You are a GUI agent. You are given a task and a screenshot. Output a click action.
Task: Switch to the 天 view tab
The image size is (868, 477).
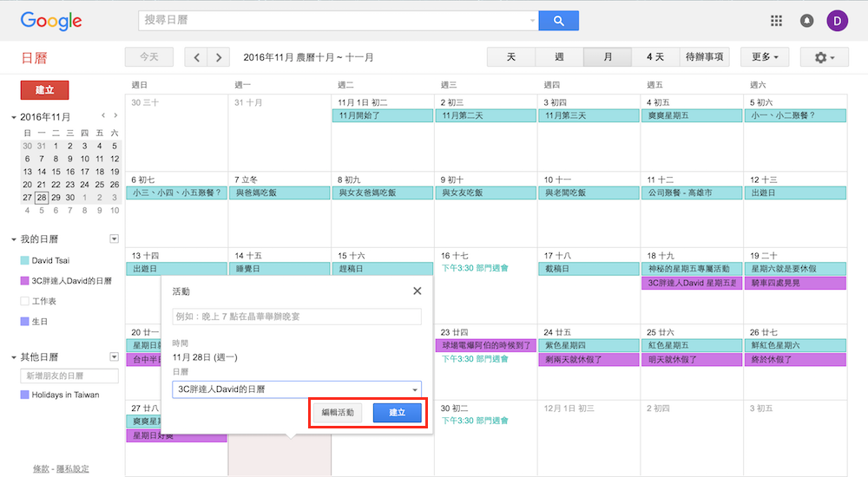click(x=511, y=57)
